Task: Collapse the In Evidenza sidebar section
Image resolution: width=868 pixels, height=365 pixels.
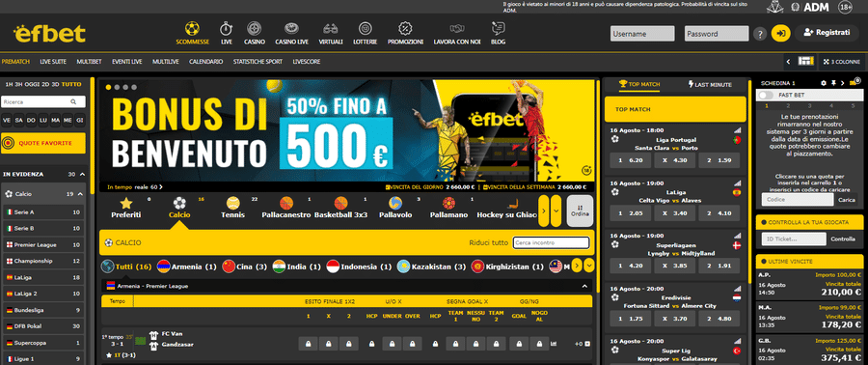Action: pos(83,174)
